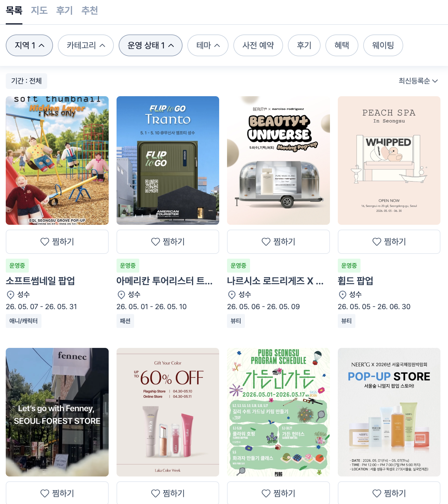Click 찜하기 under the Laka poster
The height and width of the screenshot is (504, 448).
tap(168, 493)
